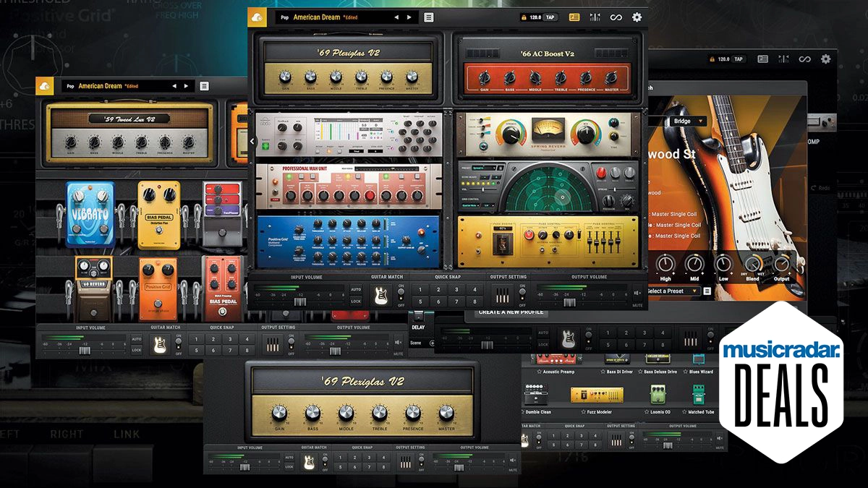
Task: Click Guitar Match guitar icon in pedalboard window
Action: [x=160, y=345]
